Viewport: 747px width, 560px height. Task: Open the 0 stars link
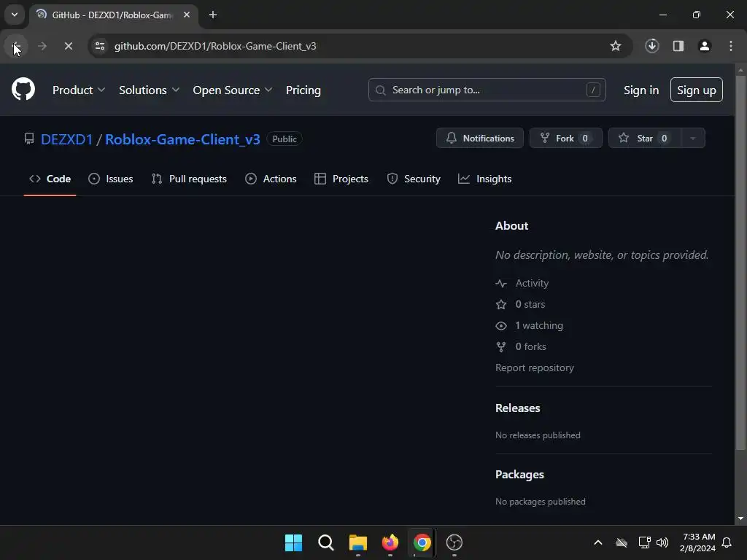tap(520, 304)
